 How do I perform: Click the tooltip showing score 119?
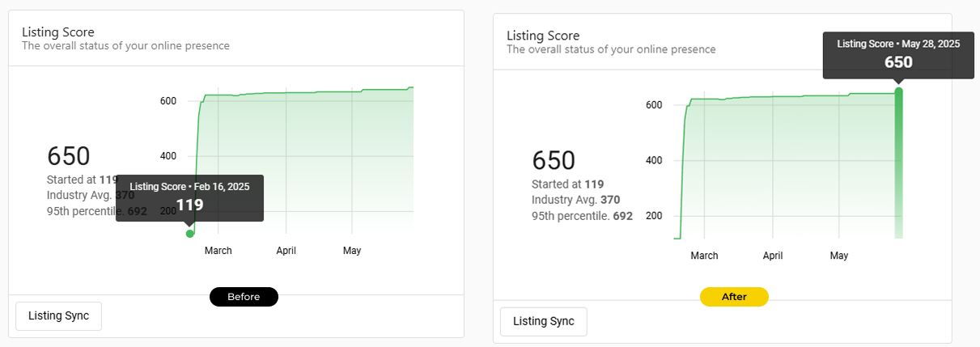(x=189, y=197)
